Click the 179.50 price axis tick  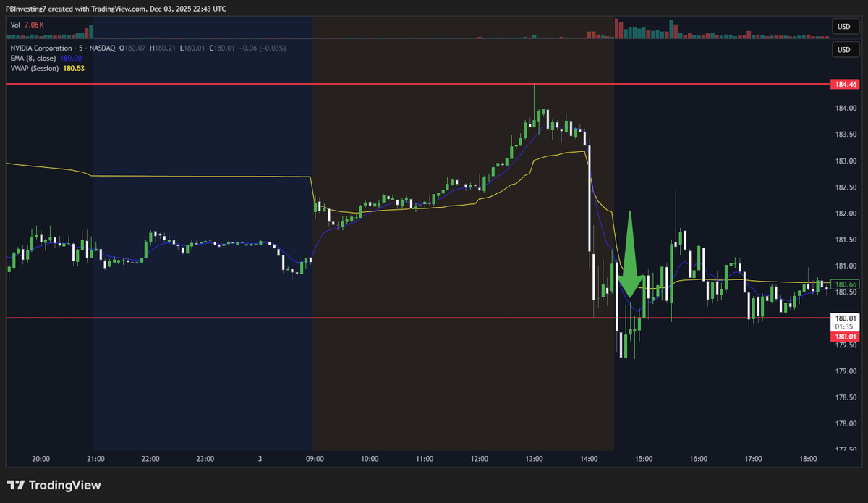(846, 345)
